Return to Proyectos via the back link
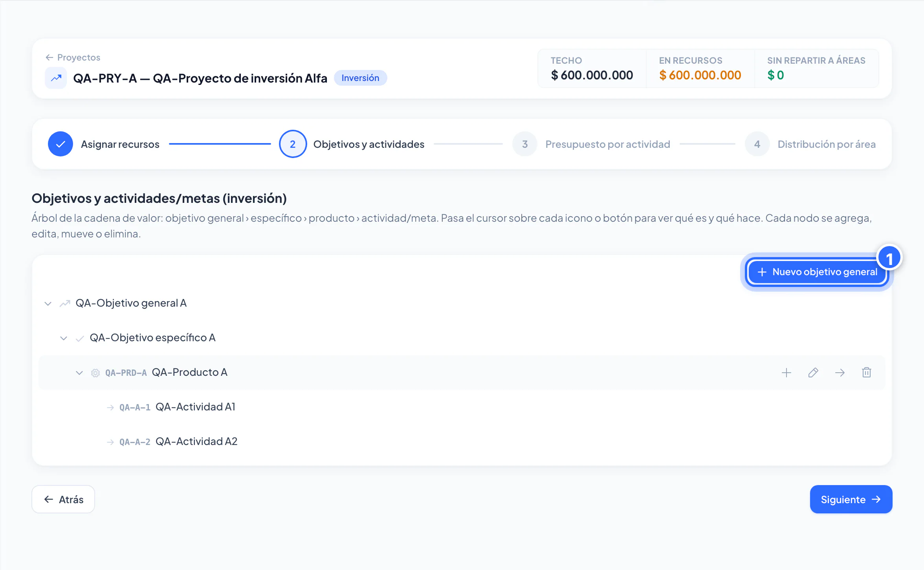 pyautogui.click(x=73, y=57)
